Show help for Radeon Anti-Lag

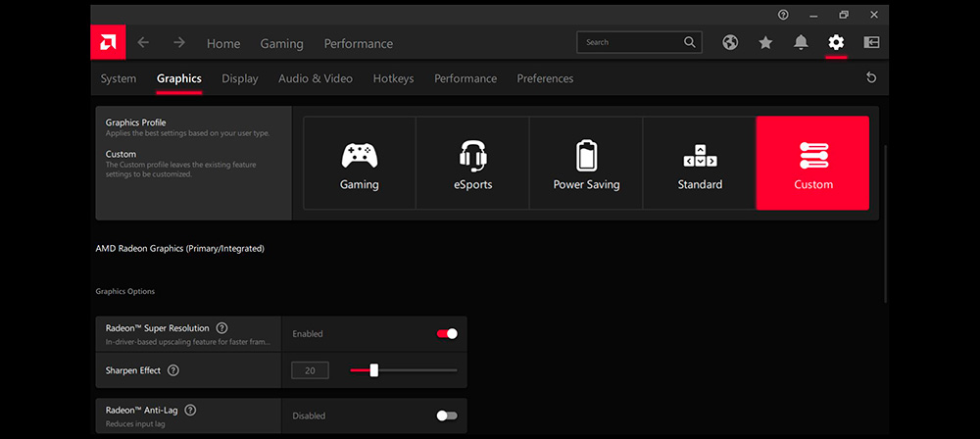tap(191, 411)
